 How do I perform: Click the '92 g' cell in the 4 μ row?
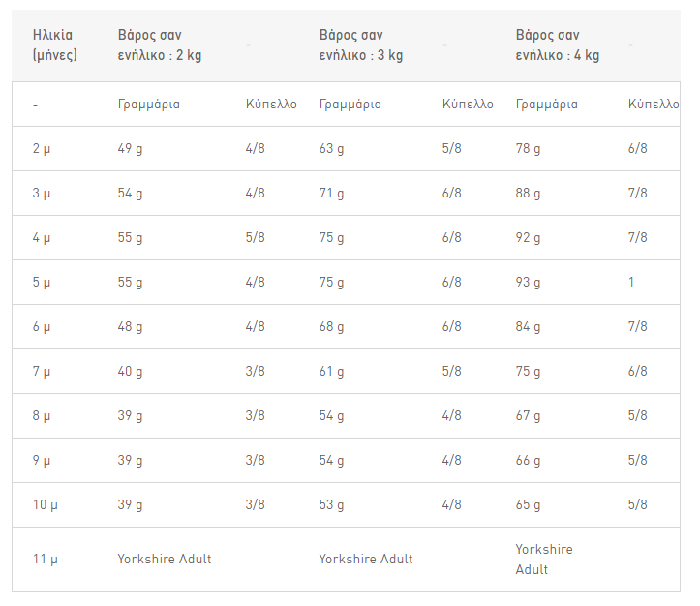pos(528,237)
